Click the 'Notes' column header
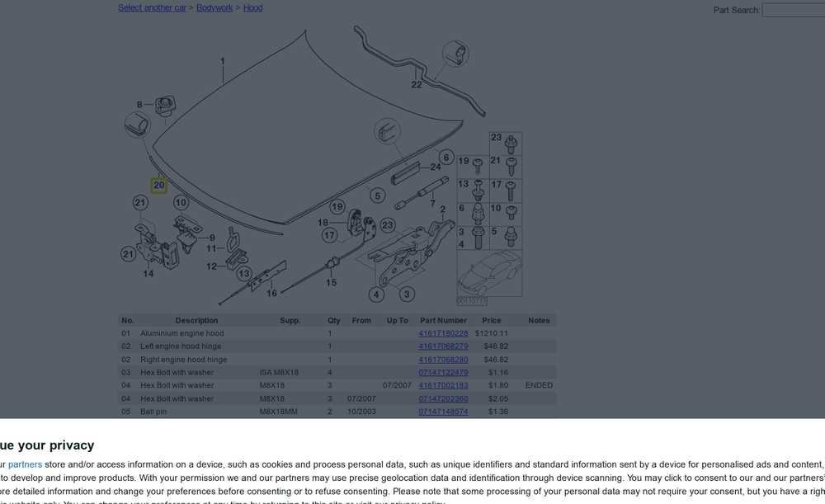 pos(539,320)
